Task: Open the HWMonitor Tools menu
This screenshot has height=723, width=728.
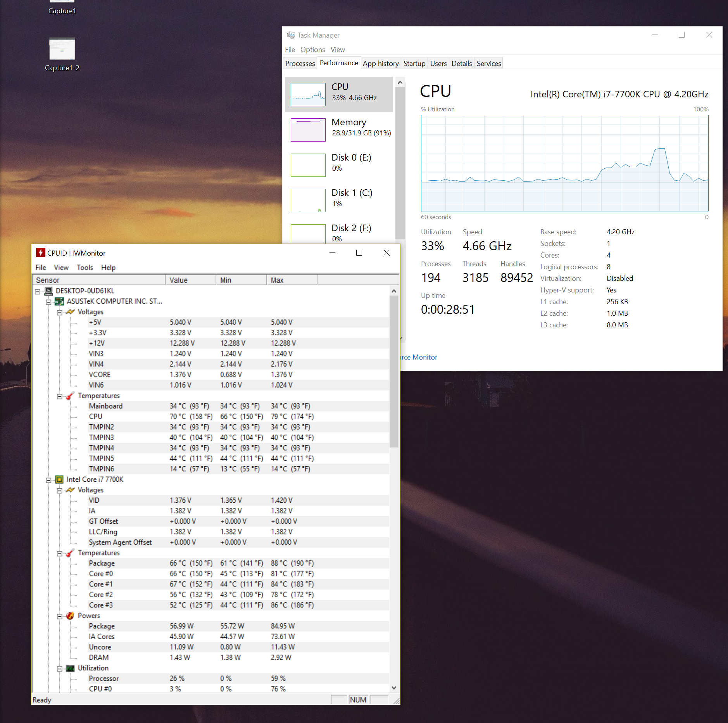Action: pyautogui.click(x=85, y=268)
